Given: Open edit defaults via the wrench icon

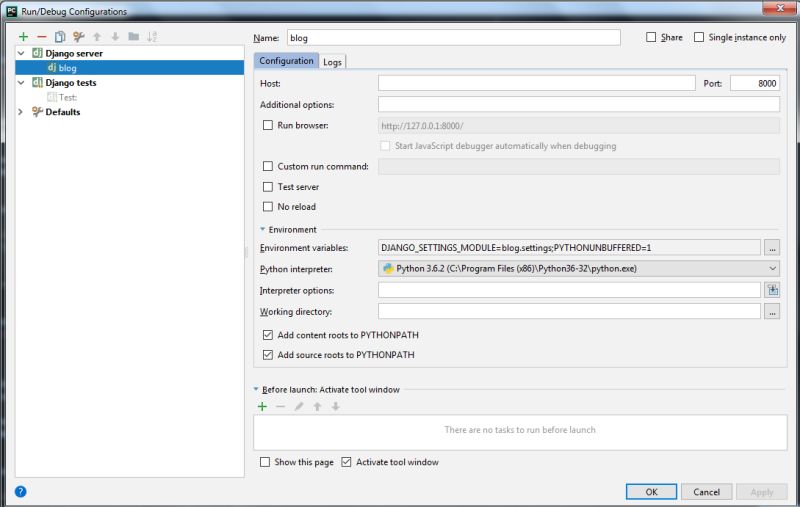Looking at the screenshot, I should pos(79,37).
